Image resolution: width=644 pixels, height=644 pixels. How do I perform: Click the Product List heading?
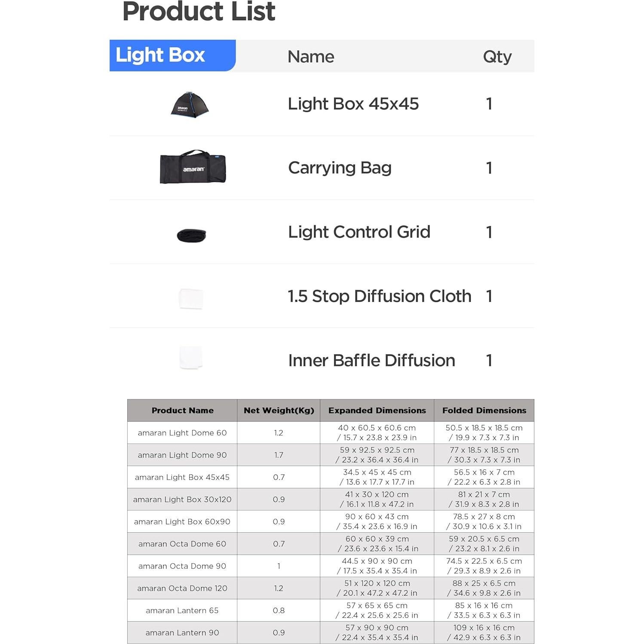click(199, 12)
